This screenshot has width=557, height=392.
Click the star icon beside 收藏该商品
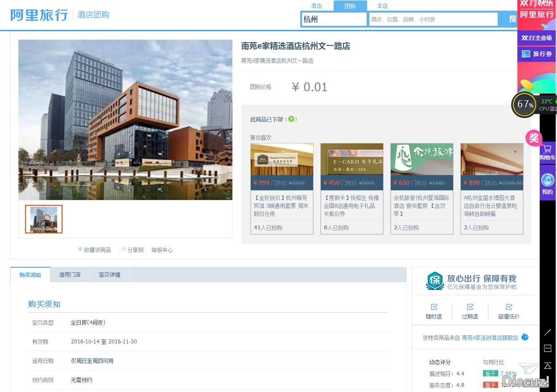pos(80,249)
